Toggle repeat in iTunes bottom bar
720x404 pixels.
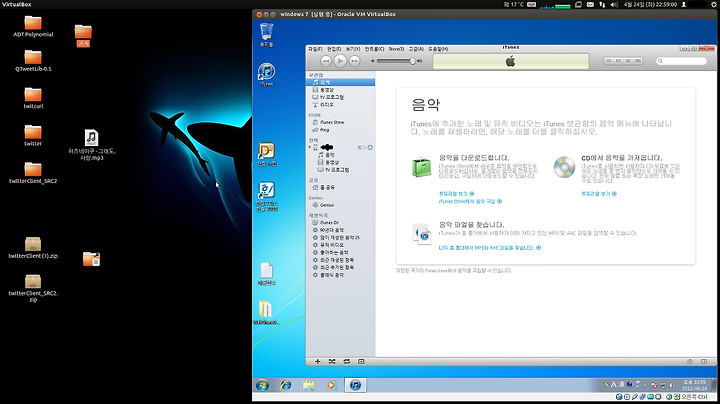coord(347,362)
